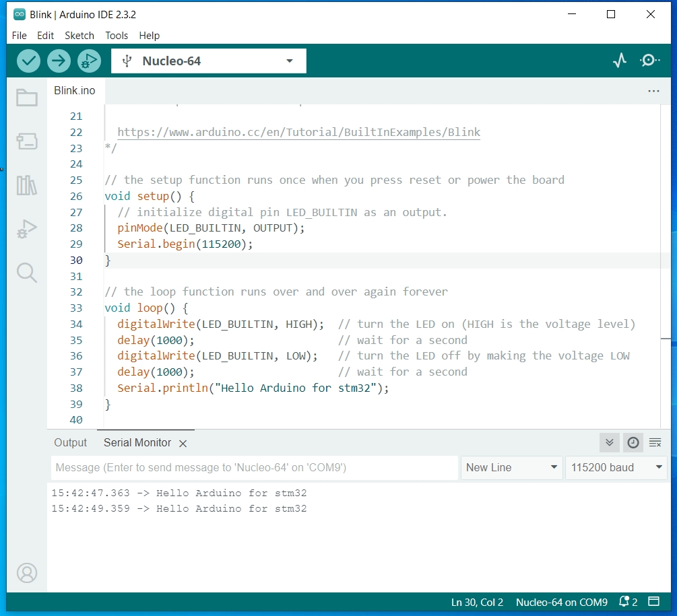
Task: Click the user account profile icon
Action: (27, 573)
